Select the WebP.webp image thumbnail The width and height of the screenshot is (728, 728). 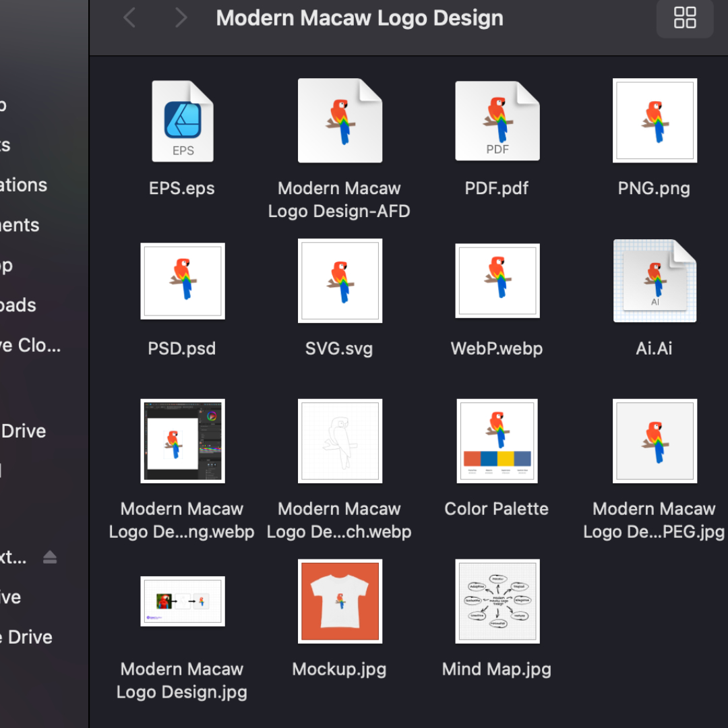[497, 281]
